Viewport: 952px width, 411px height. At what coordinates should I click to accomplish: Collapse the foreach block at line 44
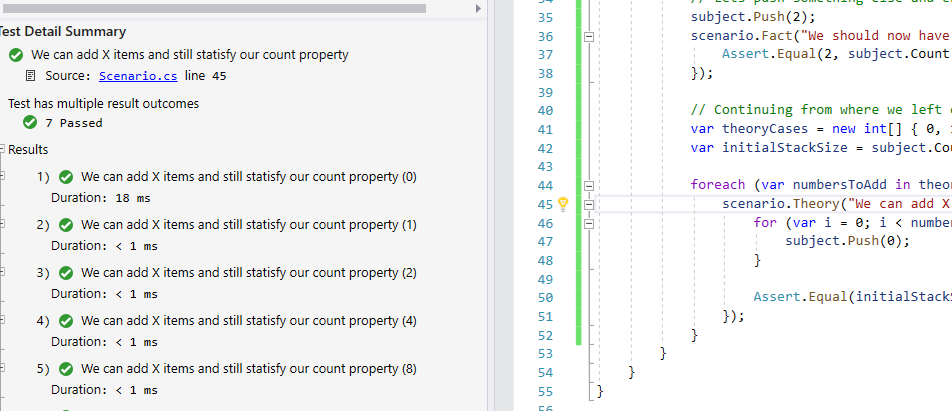pyautogui.click(x=588, y=186)
